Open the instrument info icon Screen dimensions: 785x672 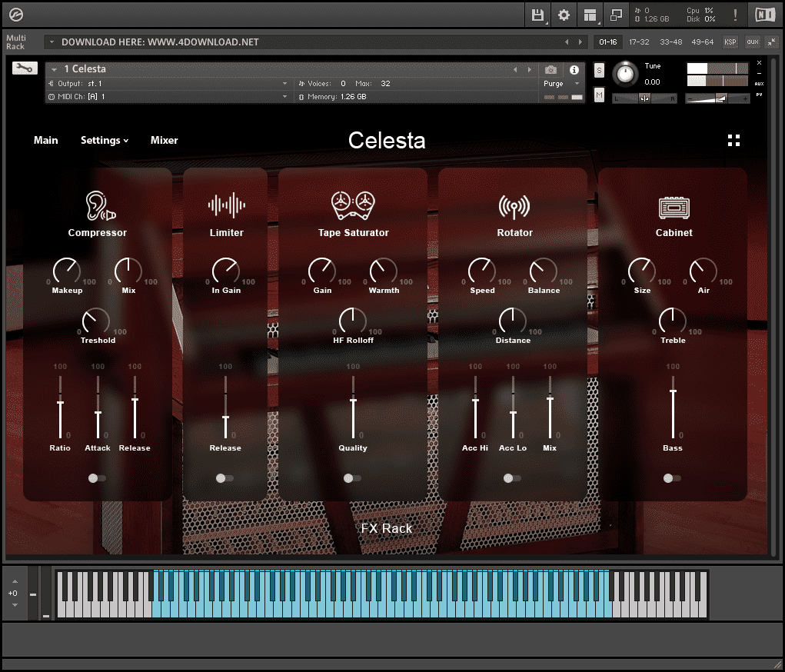(x=574, y=70)
